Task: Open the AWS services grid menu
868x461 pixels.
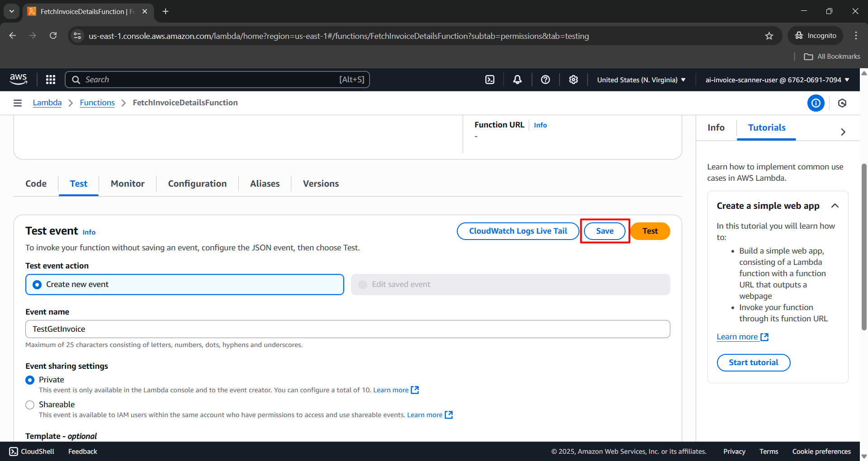Action: pyautogui.click(x=51, y=80)
